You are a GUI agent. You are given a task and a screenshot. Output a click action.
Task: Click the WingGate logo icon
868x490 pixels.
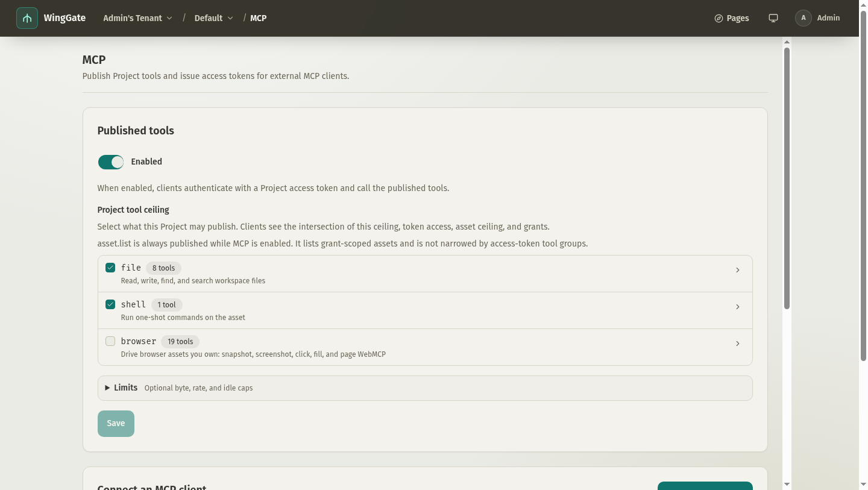(27, 18)
